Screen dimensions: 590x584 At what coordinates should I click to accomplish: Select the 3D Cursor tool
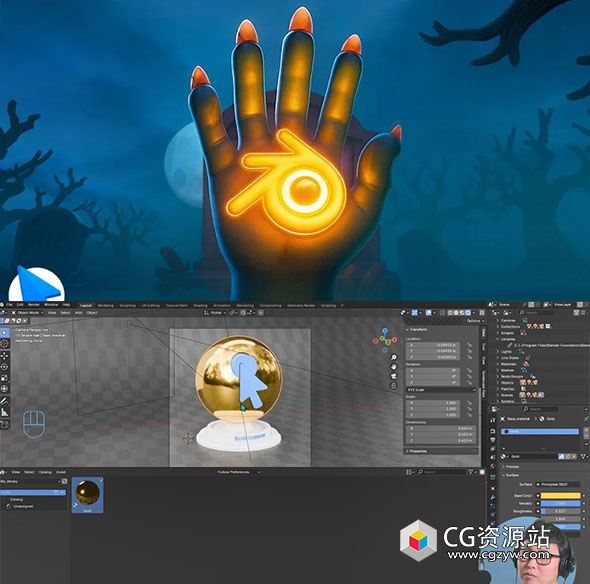tap(5, 344)
